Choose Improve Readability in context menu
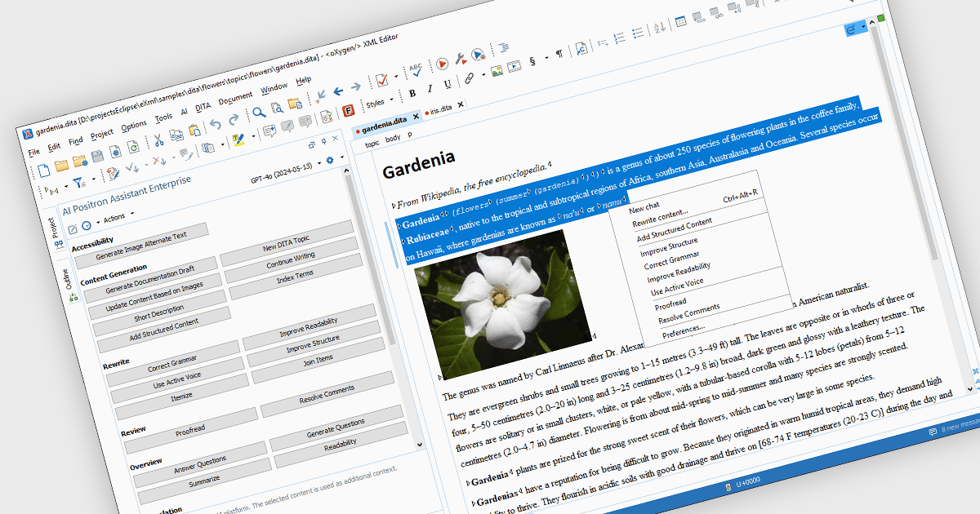Image resolution: width=980 pixels, height=514 pixels. pyautogui.click(x=679, y=272)
